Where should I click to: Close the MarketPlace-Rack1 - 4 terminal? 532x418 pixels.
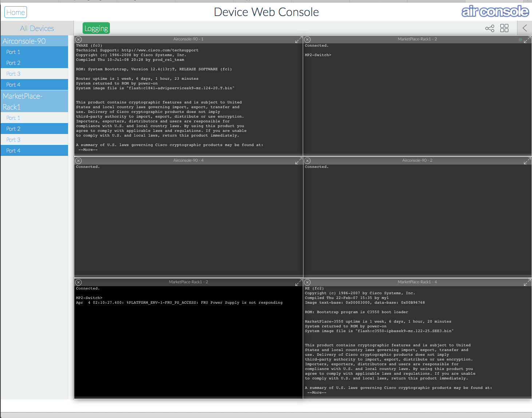[307, 282]
